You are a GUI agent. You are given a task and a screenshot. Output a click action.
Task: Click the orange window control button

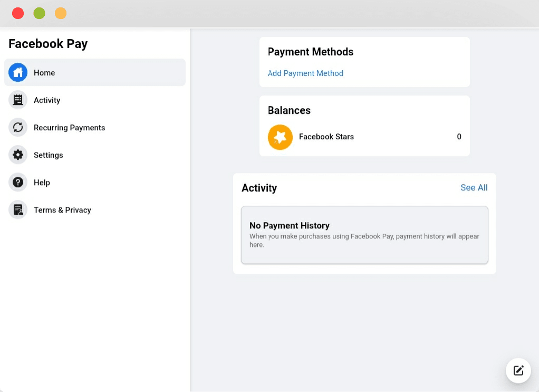tap(61, 13)
